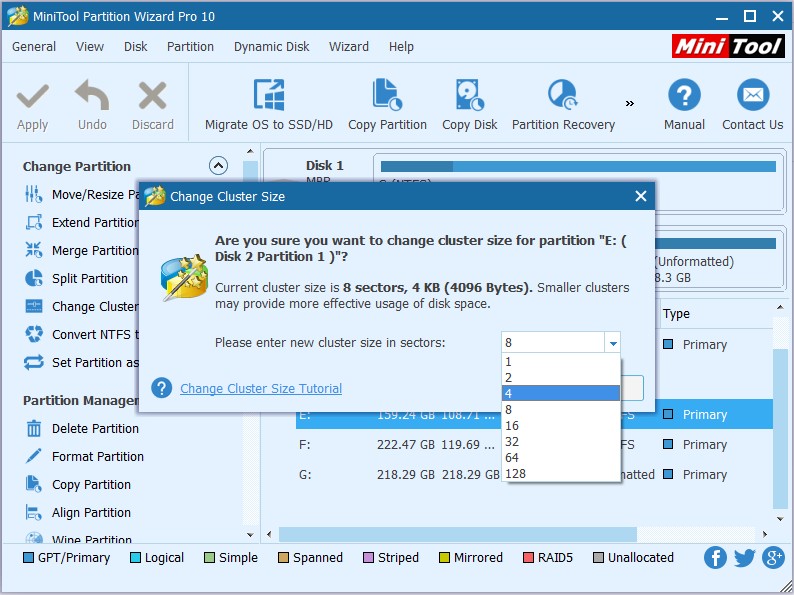Image resolution: width=794 pixels, height=595 pixels.
Task: Click Format Partition pencil icon
Action: tap(34, 456)
